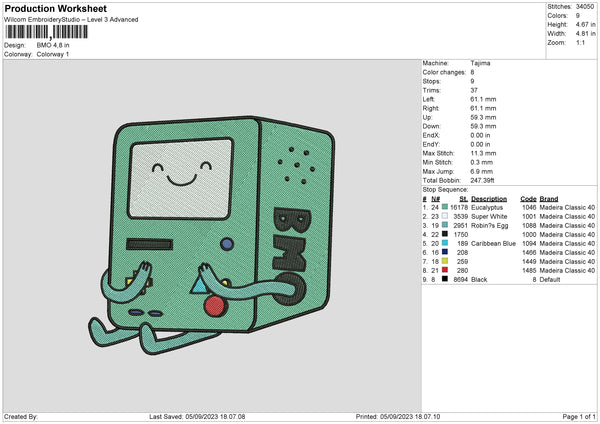The height and width of the screenshot is (424, 600).
Task: Click the BMO embroidery design preview
Action: pyautogui.click(x=212, y=235)
